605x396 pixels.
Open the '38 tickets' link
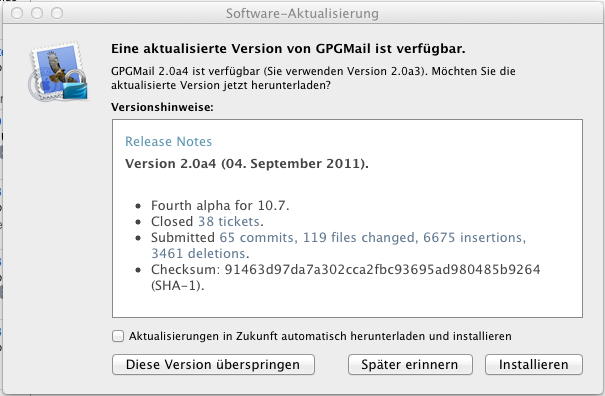pos(229,222)
